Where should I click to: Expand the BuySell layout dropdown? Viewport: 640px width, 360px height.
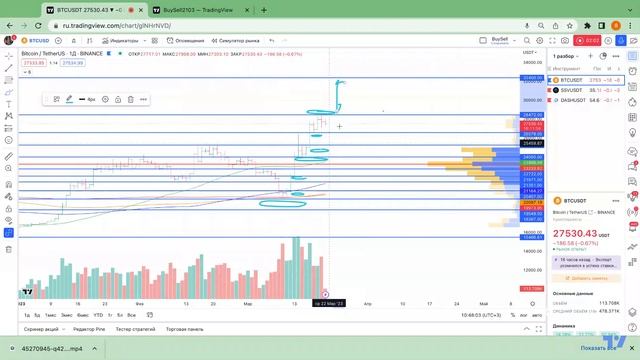click(514, 40)
